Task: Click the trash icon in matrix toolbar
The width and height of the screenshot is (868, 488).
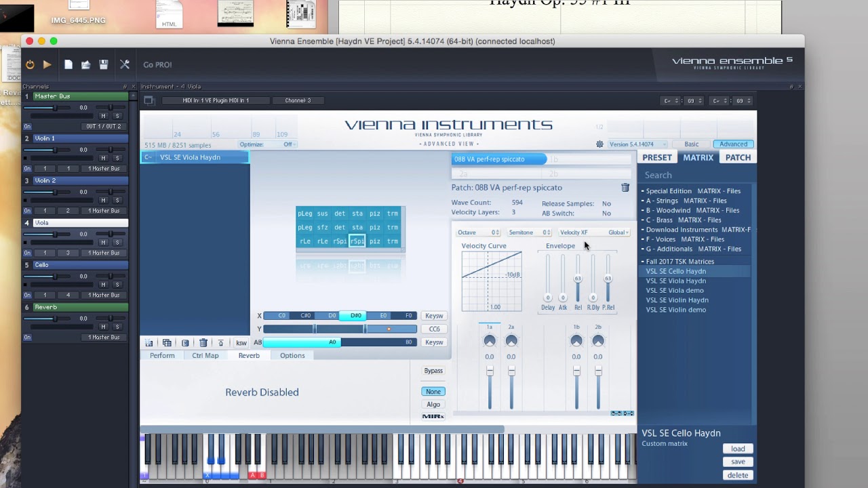Action: [203, 343]
